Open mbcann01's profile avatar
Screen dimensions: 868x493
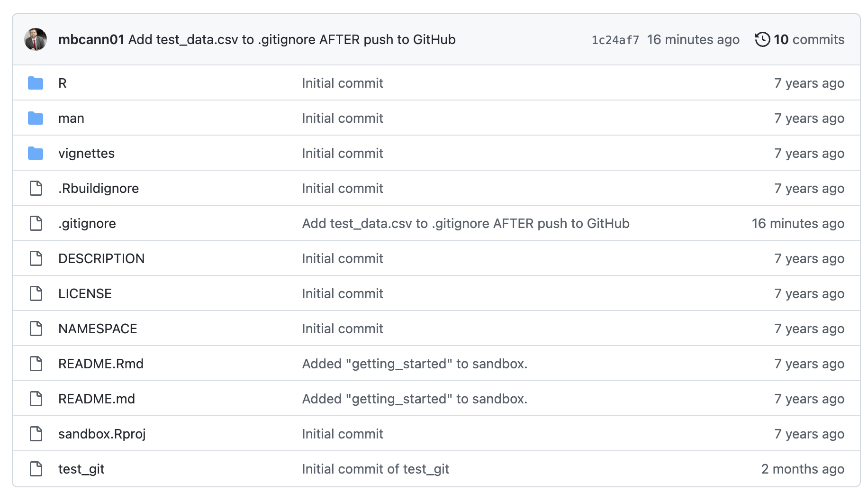35,39
